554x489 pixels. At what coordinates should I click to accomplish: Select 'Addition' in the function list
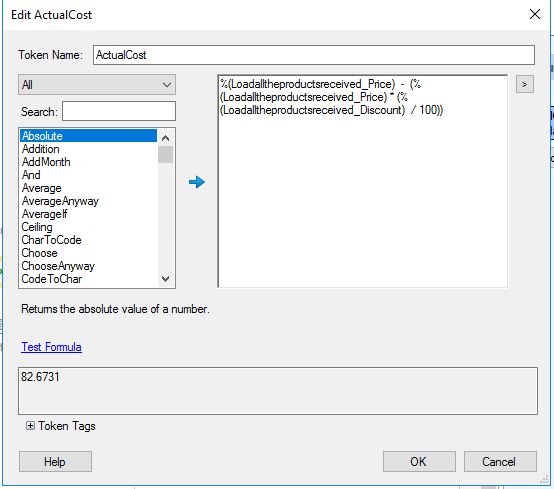point(88,149)
